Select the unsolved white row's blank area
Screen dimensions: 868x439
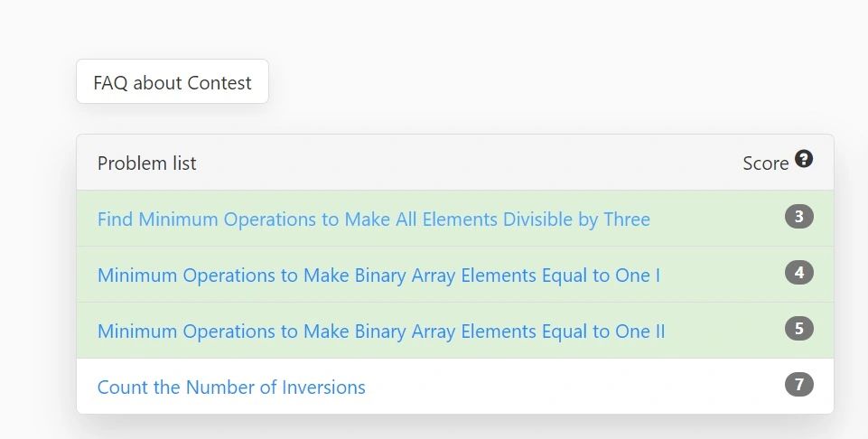(569, 388)
